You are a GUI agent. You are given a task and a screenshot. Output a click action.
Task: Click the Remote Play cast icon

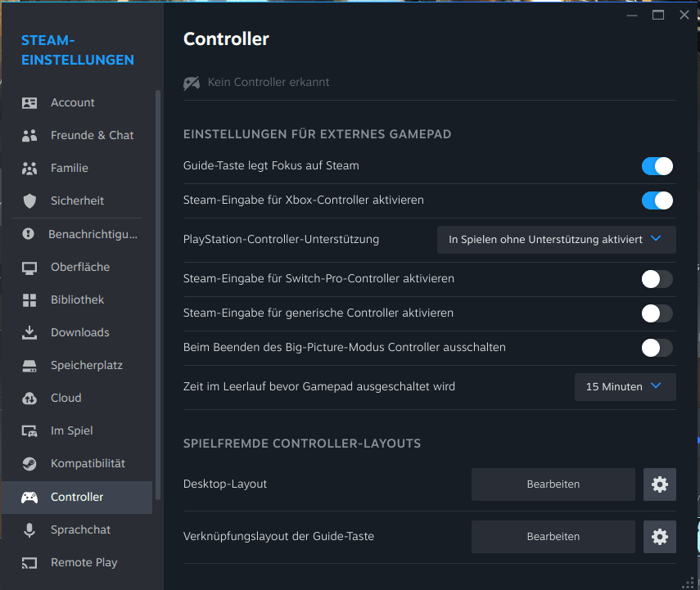click(29, 563)
